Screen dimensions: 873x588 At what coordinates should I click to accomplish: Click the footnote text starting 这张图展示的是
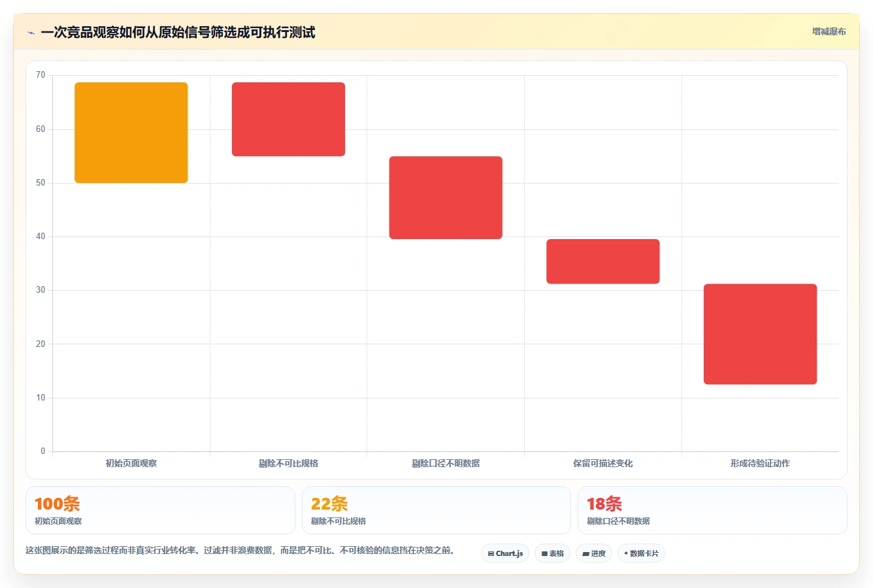tap(240, 551)
